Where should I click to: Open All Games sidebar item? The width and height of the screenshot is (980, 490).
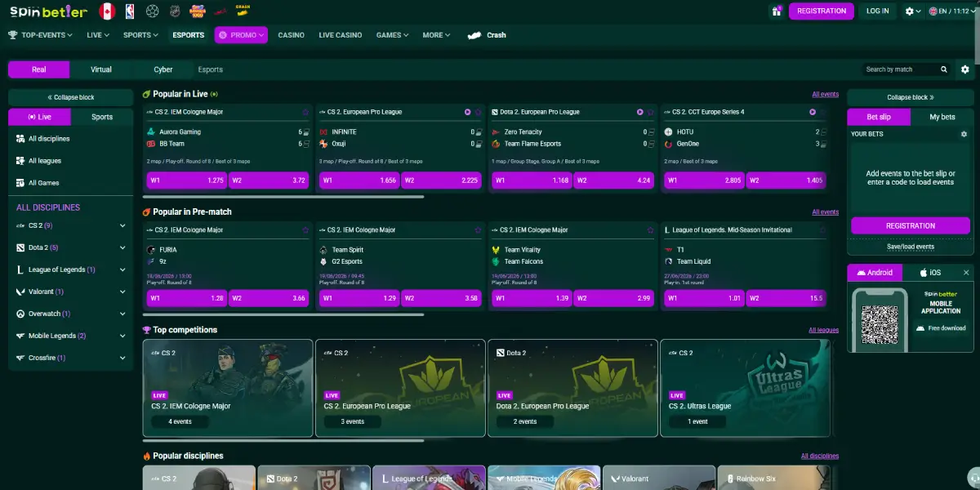click(x=70, y=183)
